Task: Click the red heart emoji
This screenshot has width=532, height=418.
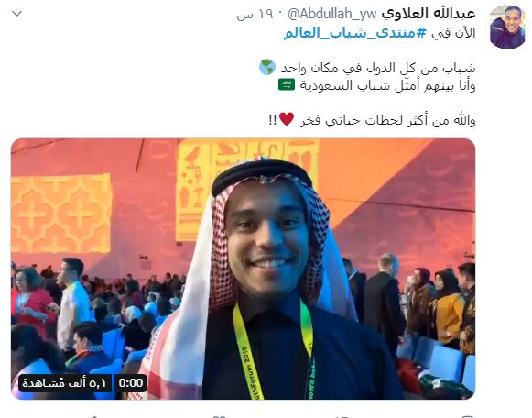Action: click(287, 119)
